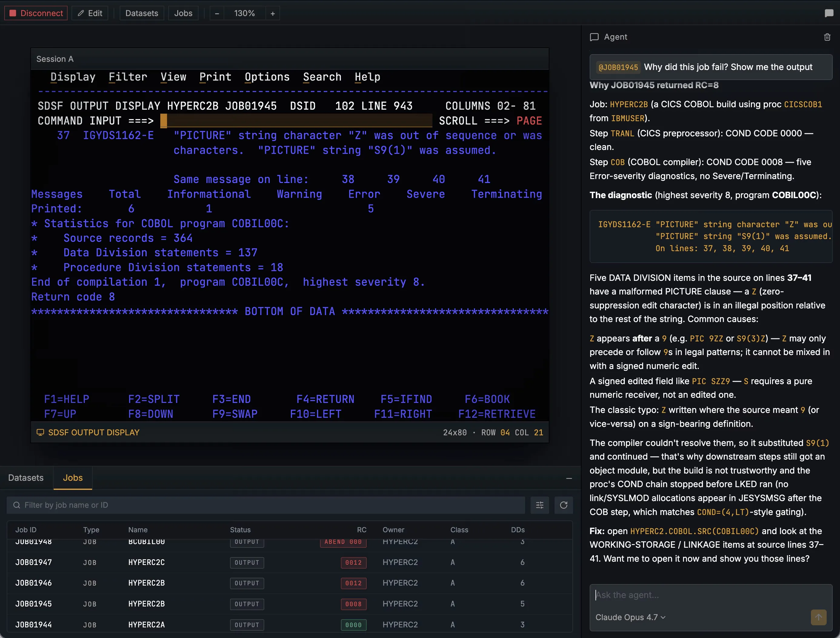Click the SCROLL PAGE value
This screenshot has height=638, width=840.
point(529,121)
